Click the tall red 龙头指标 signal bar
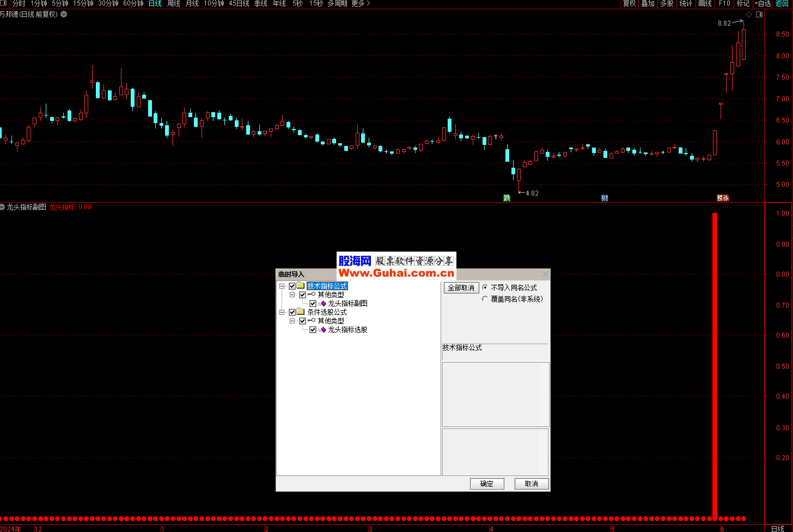Screen dimensions: 793x532 715,365
